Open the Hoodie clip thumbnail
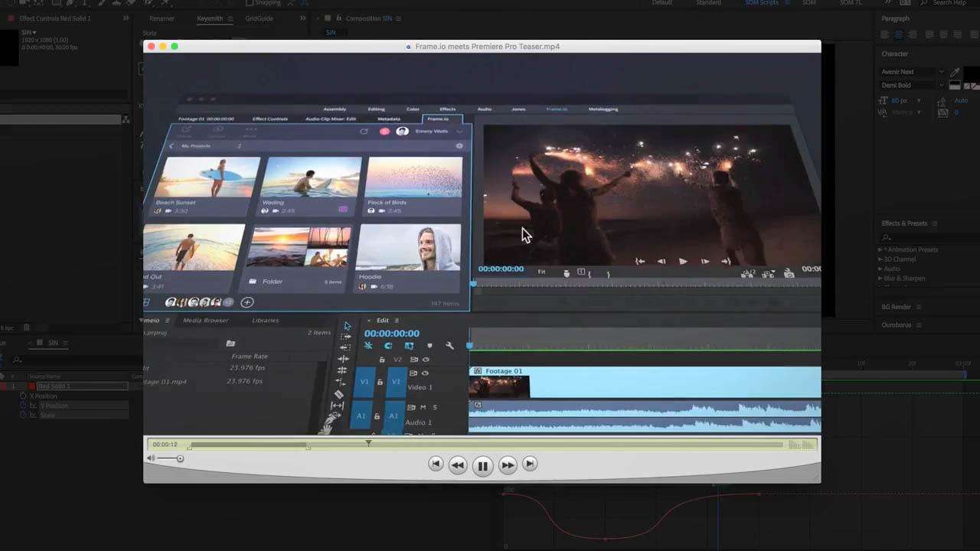This screenshot has width=980, height=551. [410, 246]
